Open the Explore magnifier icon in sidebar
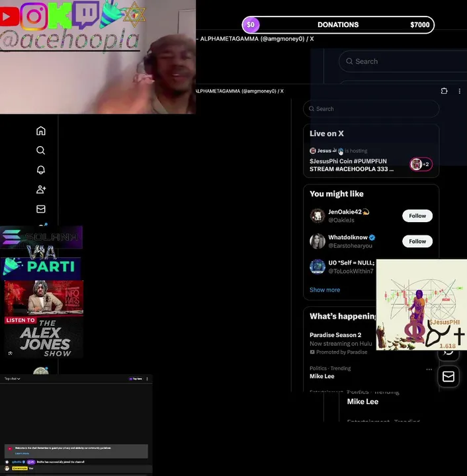467x476 pixels. pos(41,150)
